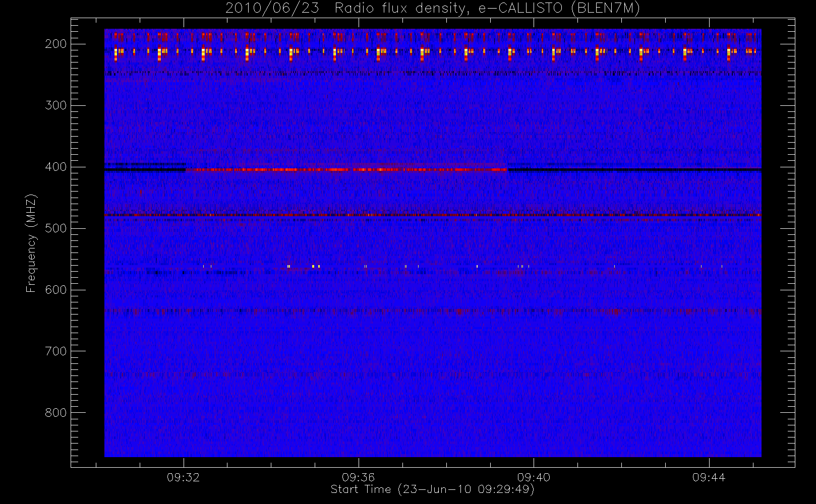Click the date "2010/06/23" in the title

click(272, 9)
